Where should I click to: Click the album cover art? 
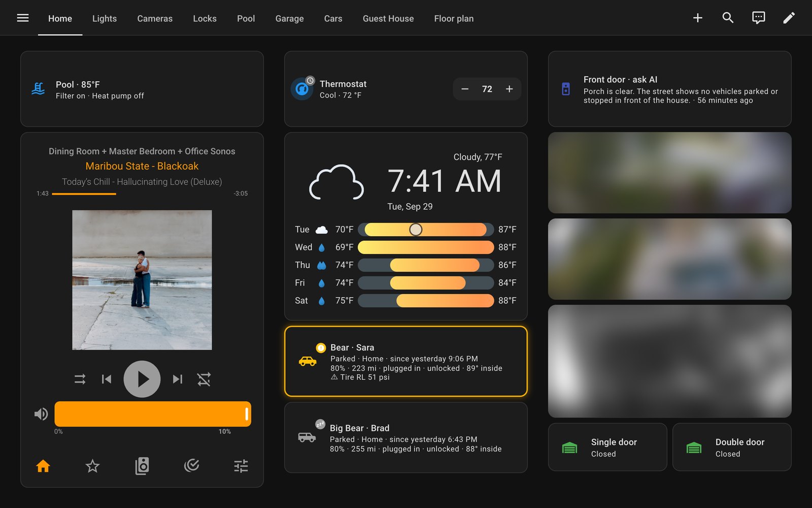tap(142, 280)
